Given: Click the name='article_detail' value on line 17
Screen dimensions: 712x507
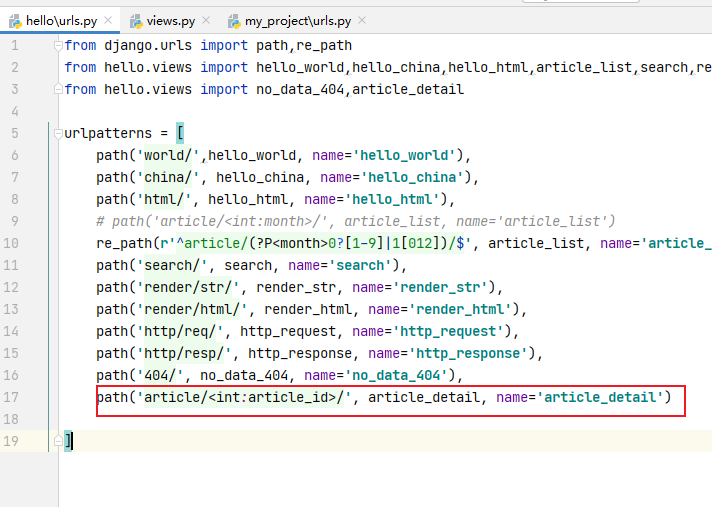Looking at the screenshot, I should click(600, 397).
